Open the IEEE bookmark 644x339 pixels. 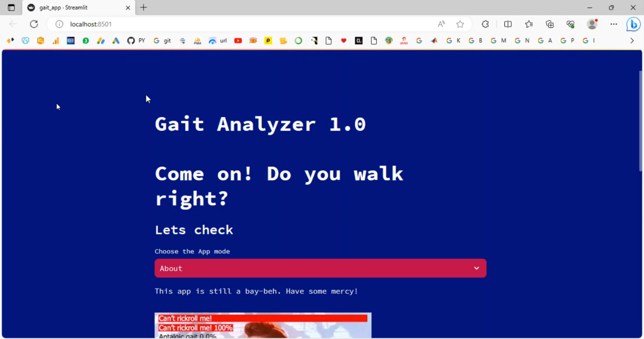pos(70,40)
